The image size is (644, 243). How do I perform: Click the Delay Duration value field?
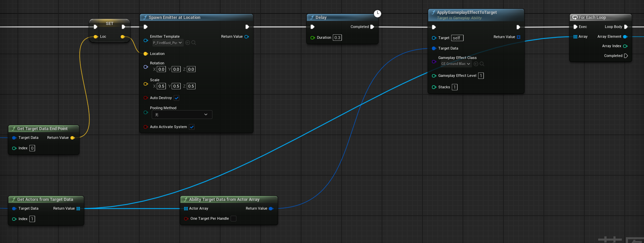(x=337, y=37)
